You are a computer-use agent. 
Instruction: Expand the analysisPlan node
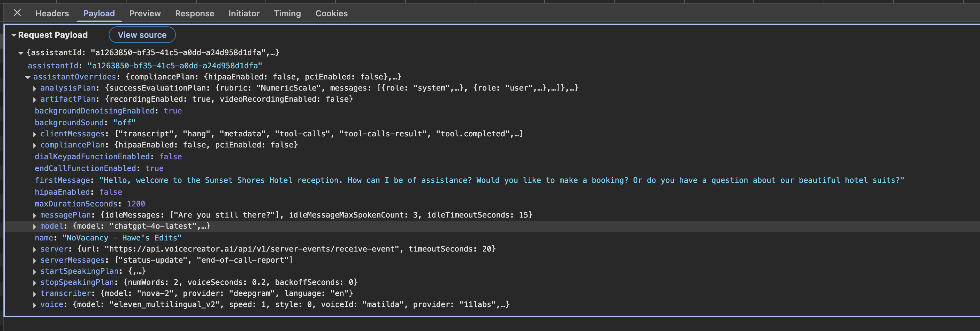(x=35, y=88)
